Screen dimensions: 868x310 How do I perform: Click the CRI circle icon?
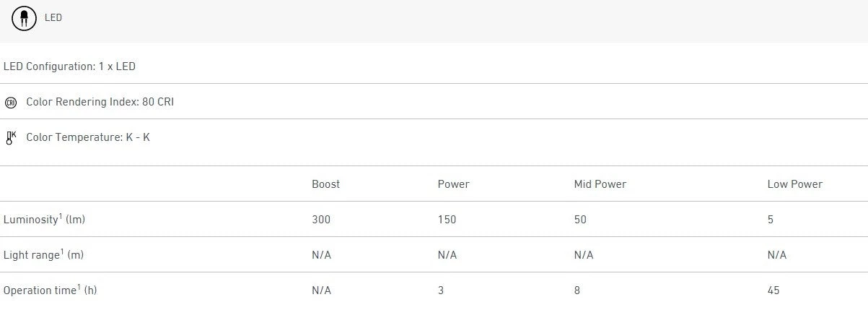(x=10, y=103)
